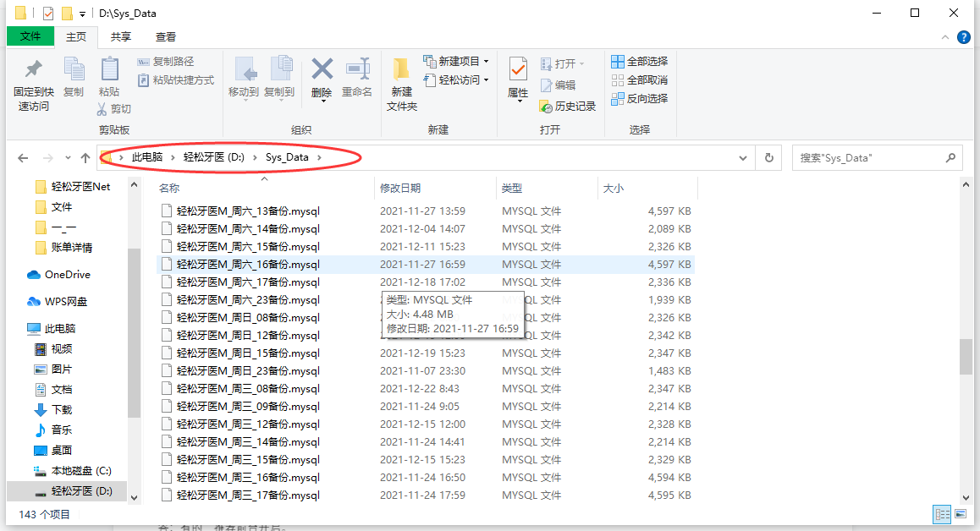Open the 文件 menu tab
The height and width of the screenshot is (531, 980).
pyautogui.click(x=30, y=36)
